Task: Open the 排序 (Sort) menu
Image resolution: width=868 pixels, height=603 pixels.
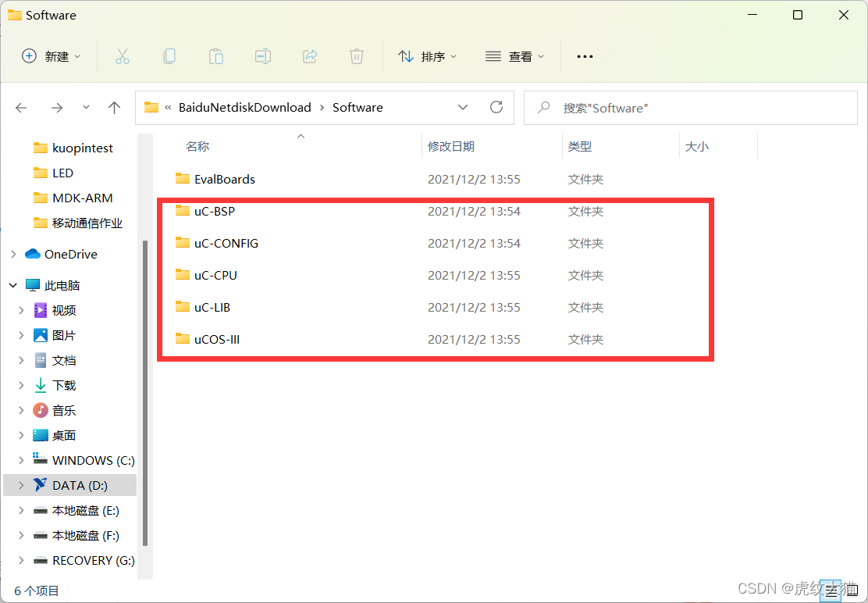Action: (x=427, y=56)
